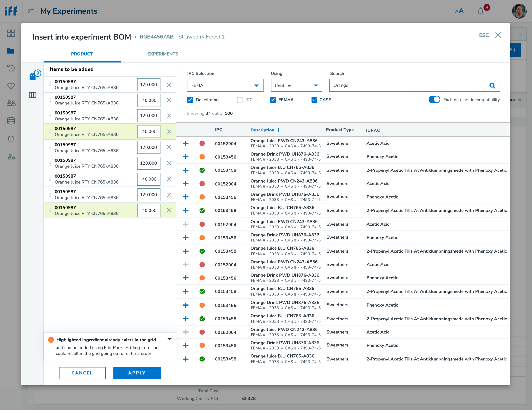Check the IPC checkbox
The image size is (532, 410).
click(x=240, y=100)
